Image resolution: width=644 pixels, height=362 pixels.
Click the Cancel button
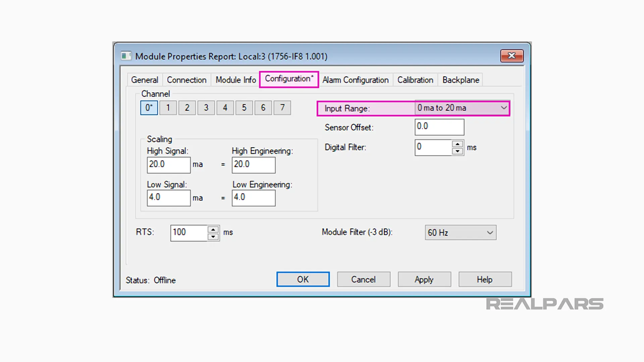364,280
